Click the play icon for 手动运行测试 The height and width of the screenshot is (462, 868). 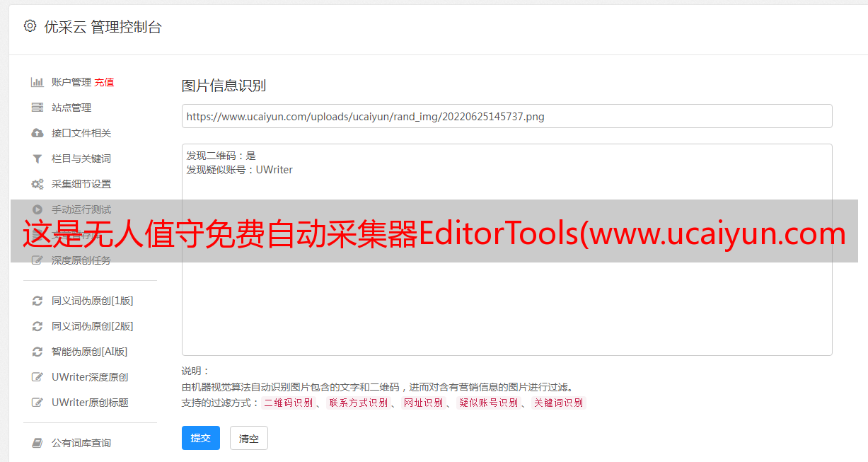[37, 209]
